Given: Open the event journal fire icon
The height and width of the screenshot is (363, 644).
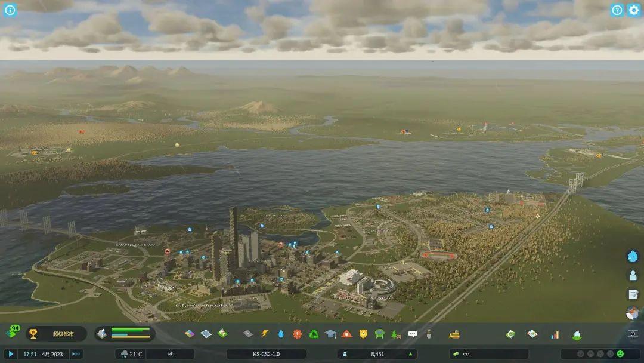Looking at the screenshot, I should click(633, 313).
